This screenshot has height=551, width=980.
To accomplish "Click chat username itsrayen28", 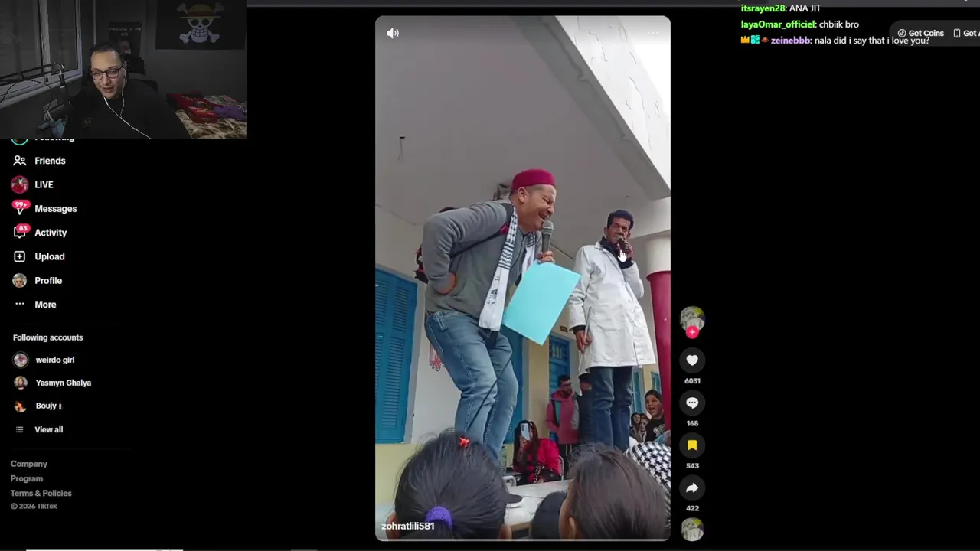I will [x=763, y=8].
